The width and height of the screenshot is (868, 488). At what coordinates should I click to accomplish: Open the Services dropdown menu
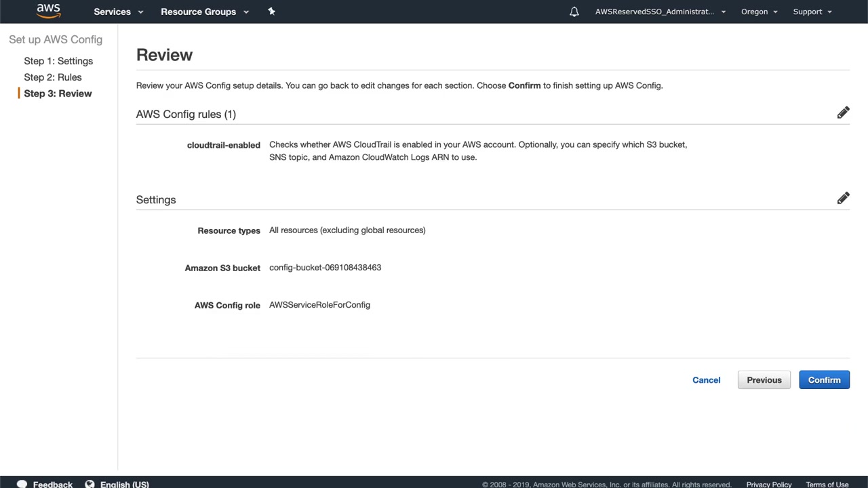[x=119, y=12]
